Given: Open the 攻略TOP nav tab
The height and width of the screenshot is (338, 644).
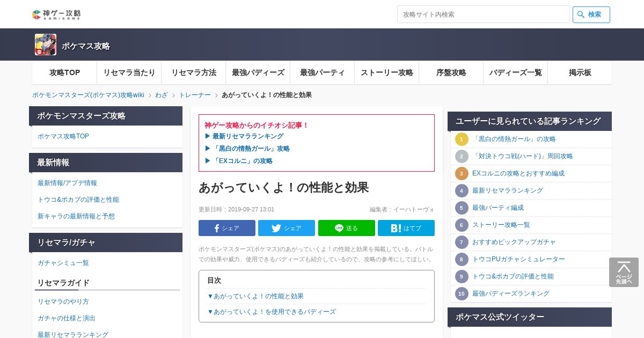Looking at the screenshot, I should tap(64, 72).
